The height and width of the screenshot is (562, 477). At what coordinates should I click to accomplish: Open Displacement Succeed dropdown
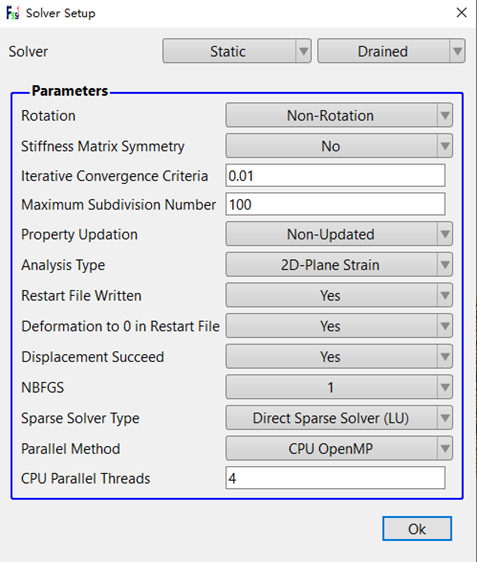pos(339,357)
